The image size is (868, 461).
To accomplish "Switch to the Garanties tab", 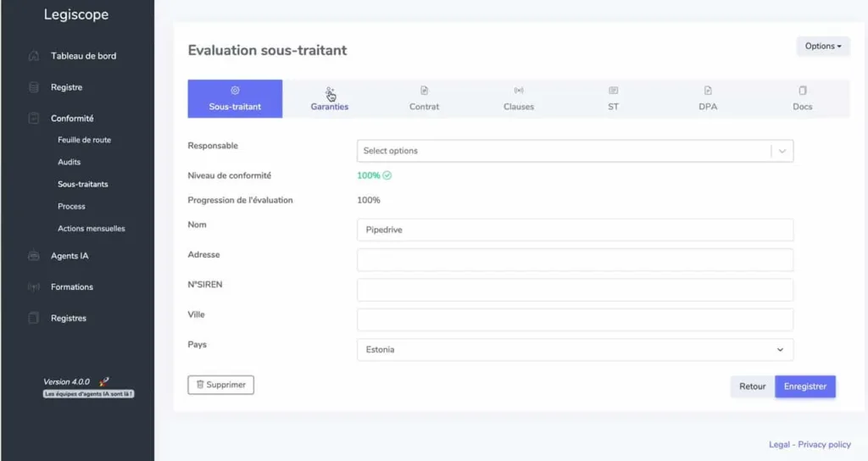I will (x=330, y=99).
